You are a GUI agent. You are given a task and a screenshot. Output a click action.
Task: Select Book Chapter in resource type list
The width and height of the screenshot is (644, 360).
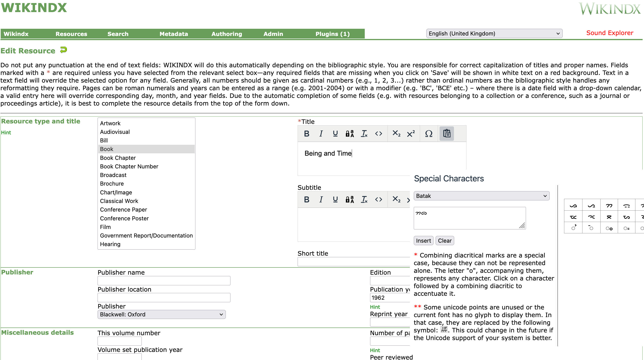pos(118,158)
